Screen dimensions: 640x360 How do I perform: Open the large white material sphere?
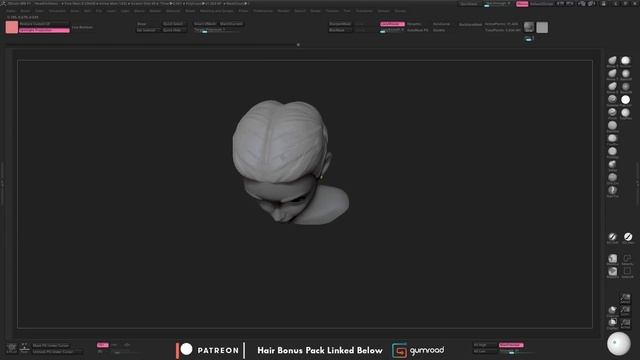click(618, 343)
